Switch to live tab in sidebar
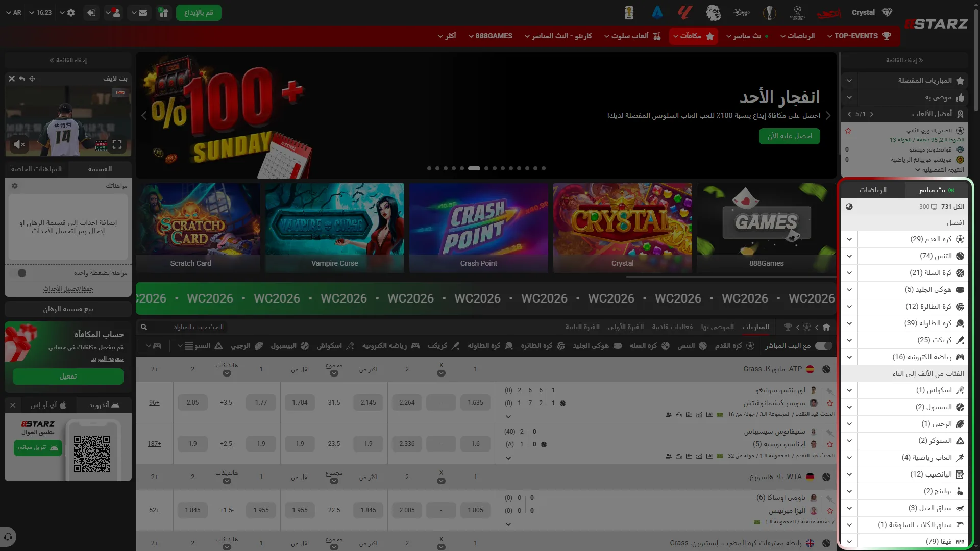This screenshot has width=980, height=551. 936,190
